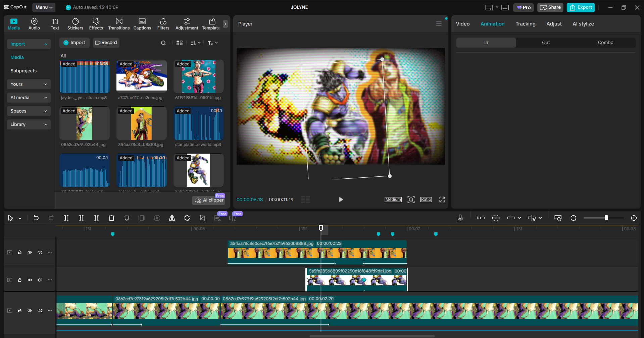Lock the 5a5fe285 clip track
Viewport: 644px width, 338px height.
click(20, 280)
